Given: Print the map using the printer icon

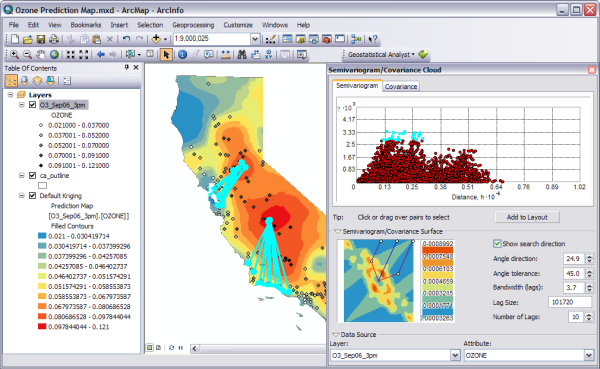Looking at the screenshot, I should (x=54, y=39).
